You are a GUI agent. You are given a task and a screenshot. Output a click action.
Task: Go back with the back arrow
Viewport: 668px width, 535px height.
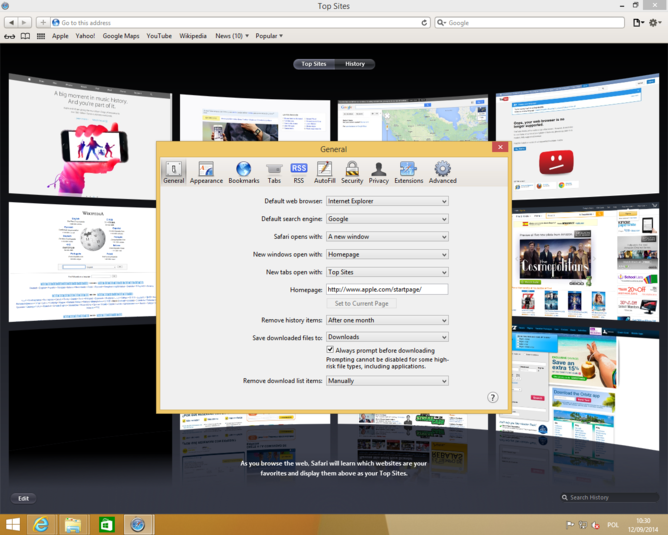(12, 22)
